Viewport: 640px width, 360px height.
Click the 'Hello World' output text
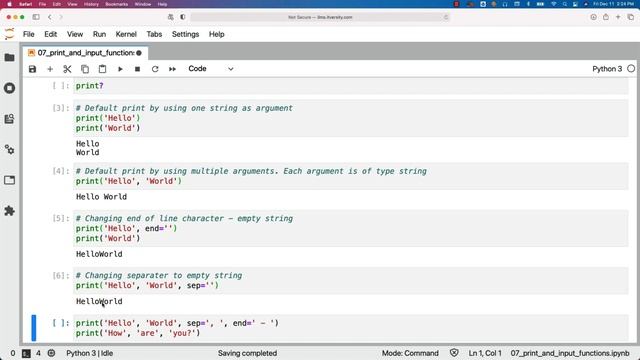click(101, 197)
